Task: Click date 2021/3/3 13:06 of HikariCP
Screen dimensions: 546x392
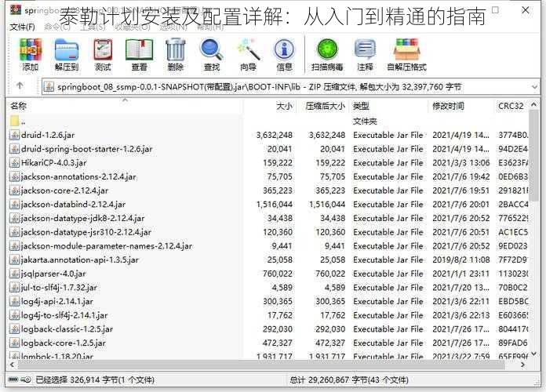Action: pos(461,163)
